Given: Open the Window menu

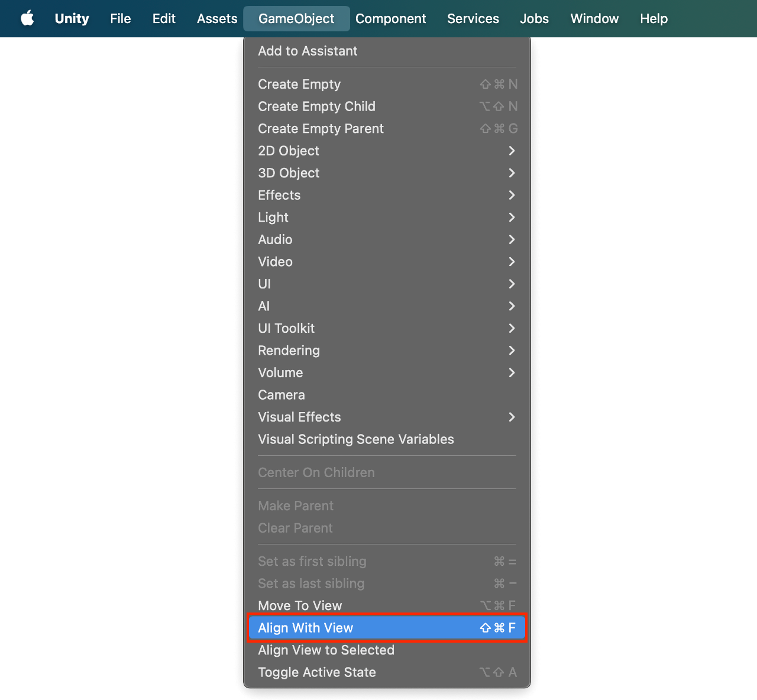Looking at the screenshot, I should coord(594,18).
